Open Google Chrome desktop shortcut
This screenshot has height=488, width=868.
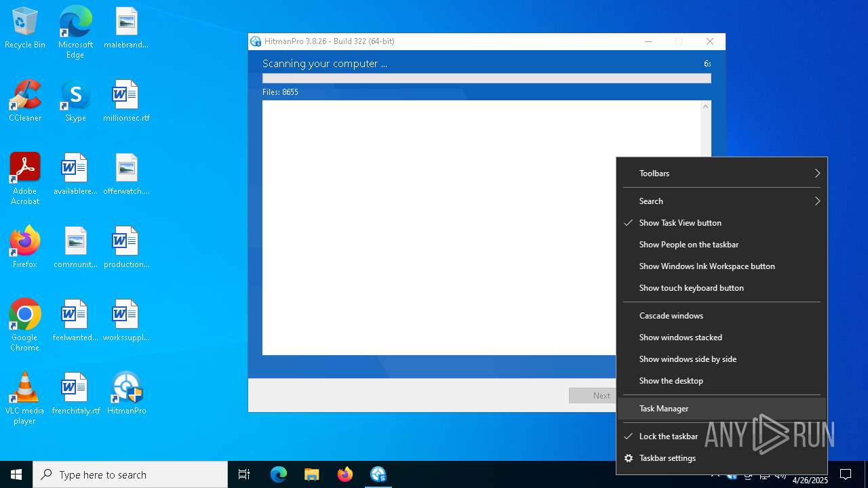pos(25,325)
